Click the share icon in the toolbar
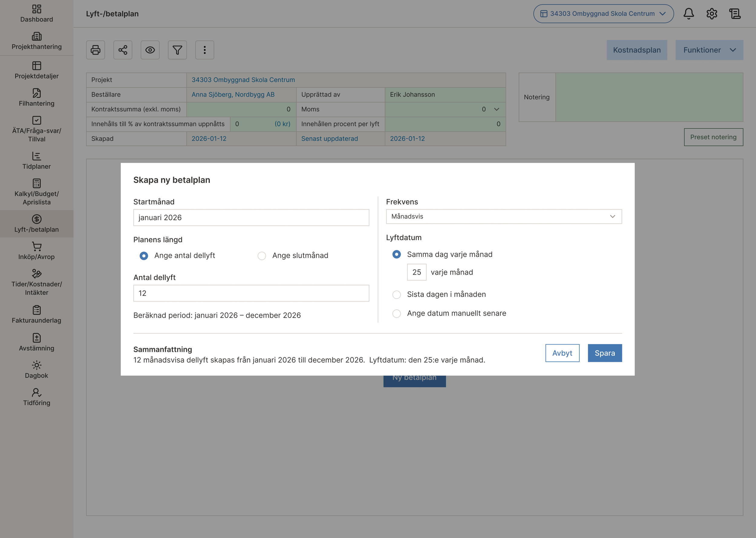 [123, 50]
